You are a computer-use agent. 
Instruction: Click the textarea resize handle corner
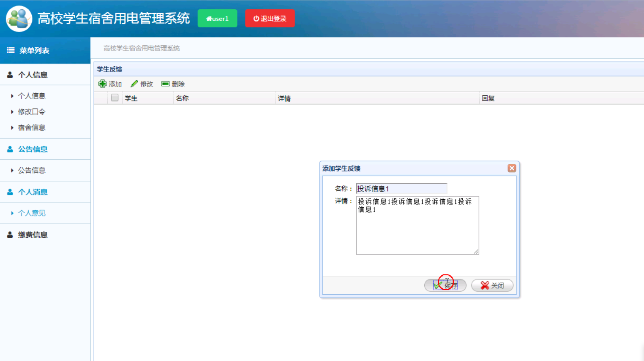tap(476, 252)
